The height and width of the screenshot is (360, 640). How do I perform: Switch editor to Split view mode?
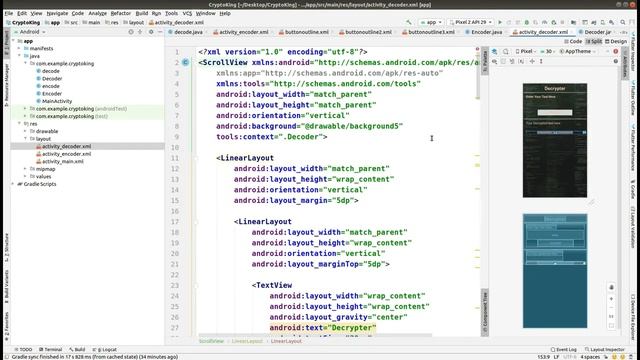tap(594, 41)
